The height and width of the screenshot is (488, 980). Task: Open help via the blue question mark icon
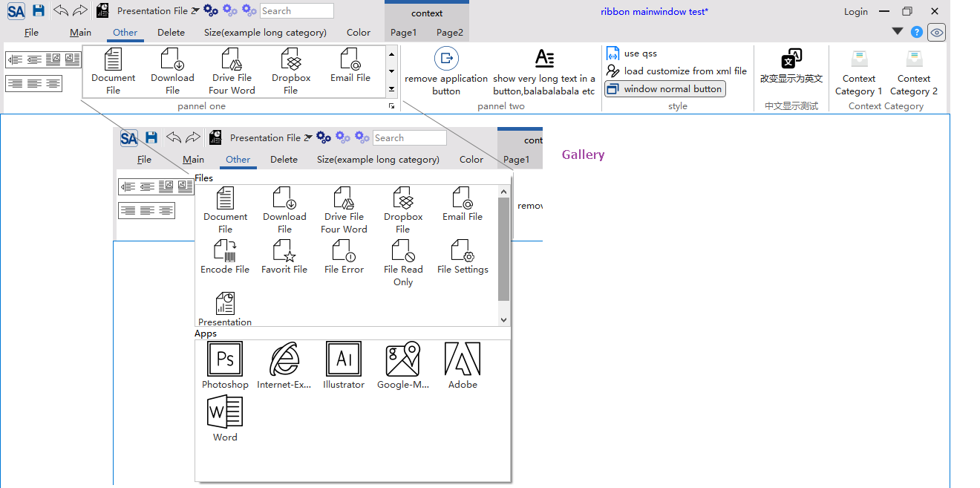(x=917, y=32)
